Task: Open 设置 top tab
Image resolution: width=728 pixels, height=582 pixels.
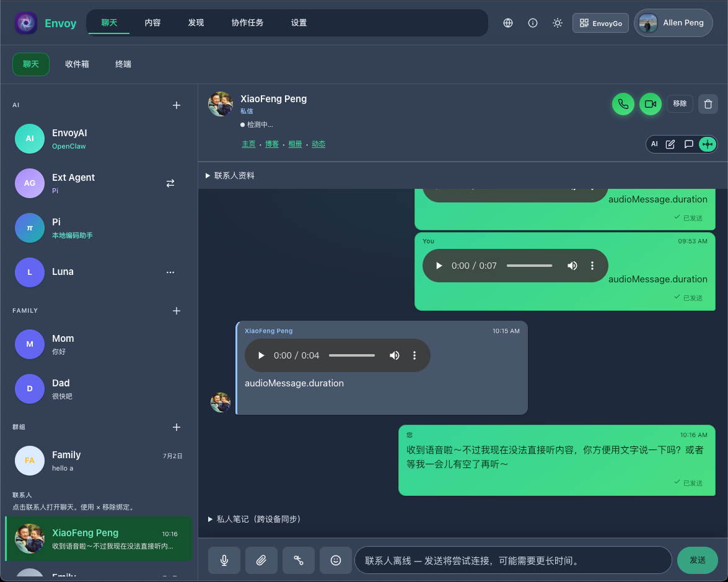Action: (299, 23)
